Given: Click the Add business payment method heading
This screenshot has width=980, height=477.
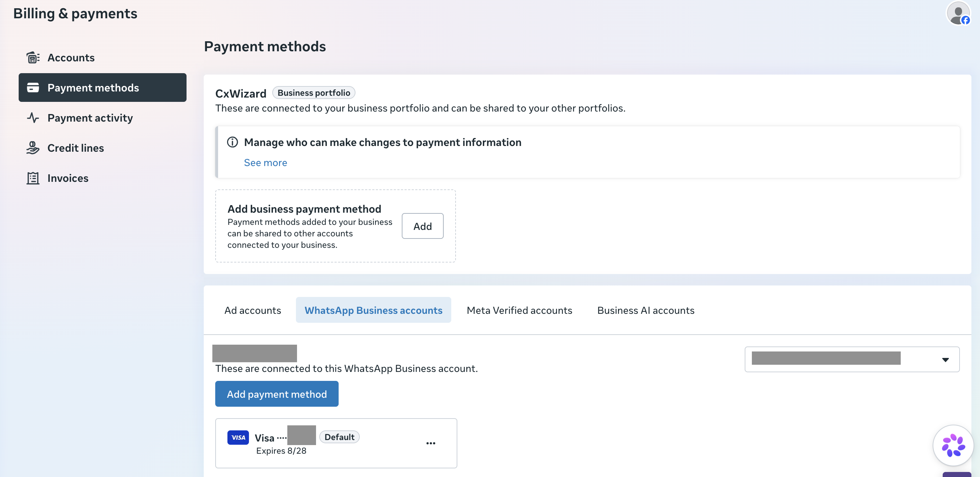Looking at the screenshot, I should pos(304,209).
